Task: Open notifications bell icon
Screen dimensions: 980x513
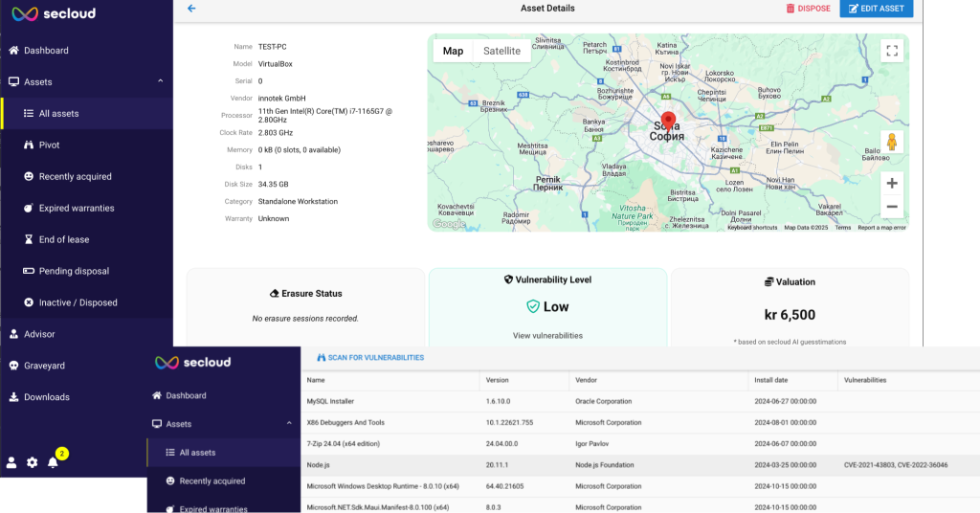Action: (54, 462)
